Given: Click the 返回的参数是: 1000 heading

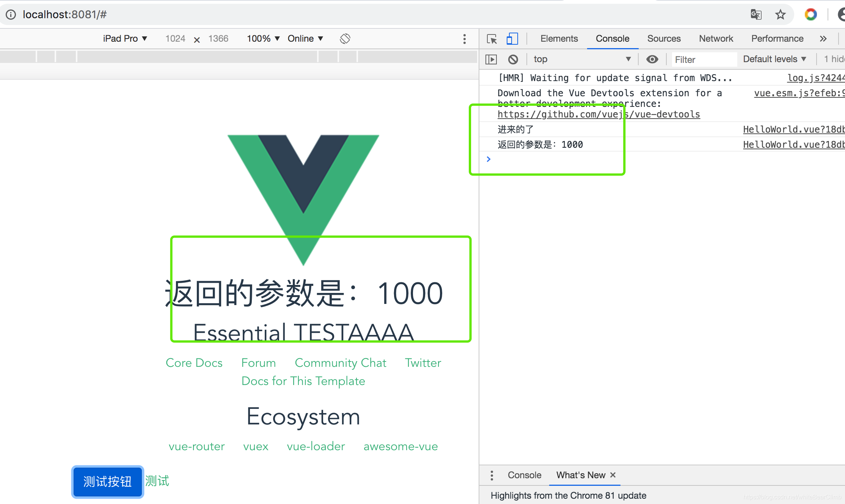Looking at the screenshot, I should coord(304,293).
